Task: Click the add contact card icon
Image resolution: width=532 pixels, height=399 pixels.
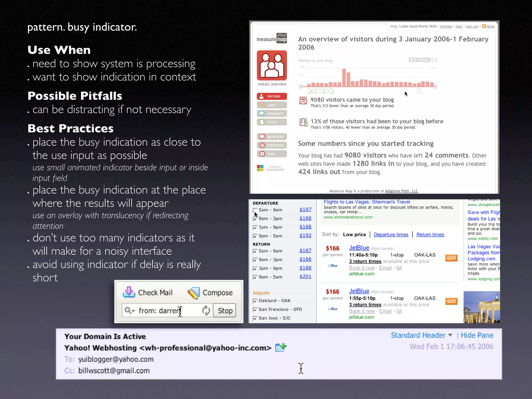Action: (x=281, y=347)
